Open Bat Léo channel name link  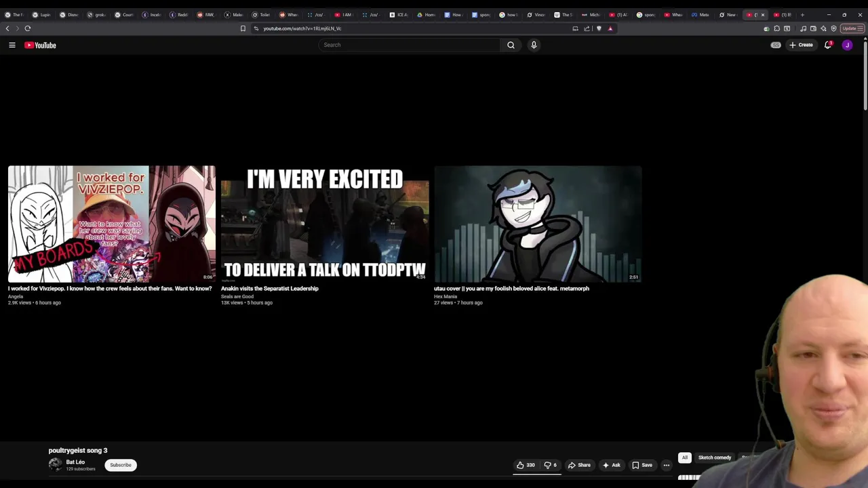point(75,462)
